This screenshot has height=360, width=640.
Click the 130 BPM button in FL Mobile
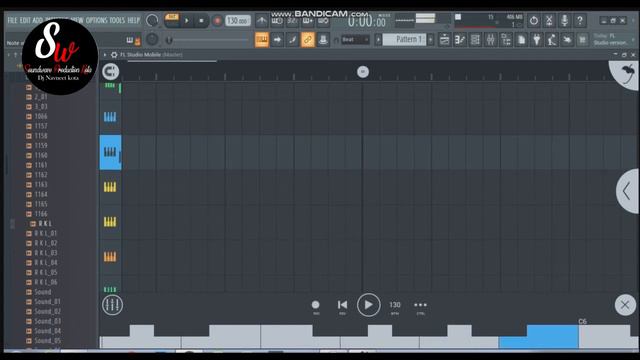click(x=395, y=305)
